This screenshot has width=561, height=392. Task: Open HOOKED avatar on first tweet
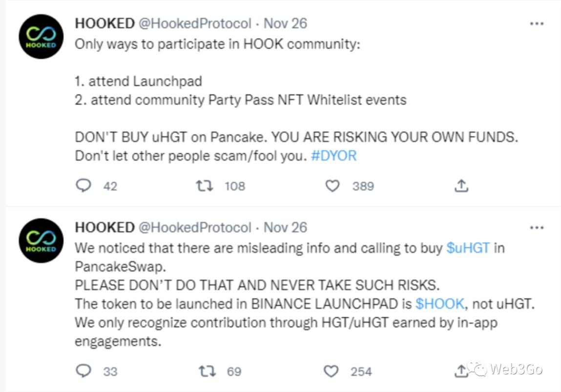click(41, 37)
